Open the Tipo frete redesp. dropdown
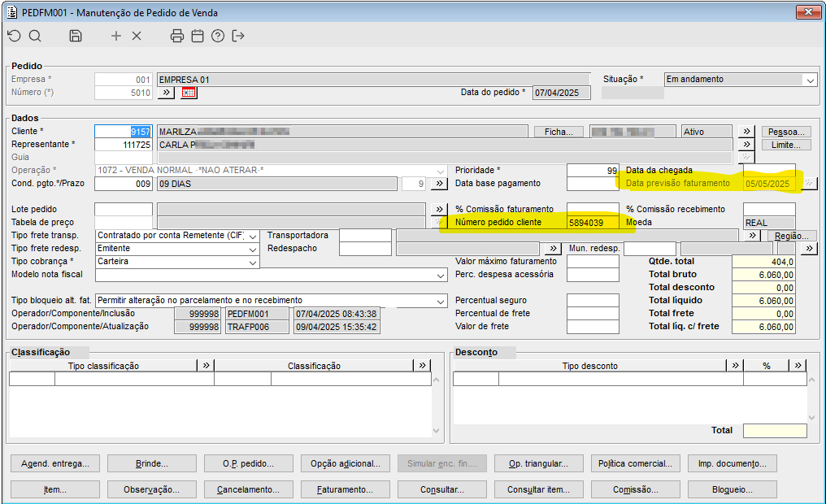 (253, 249)
